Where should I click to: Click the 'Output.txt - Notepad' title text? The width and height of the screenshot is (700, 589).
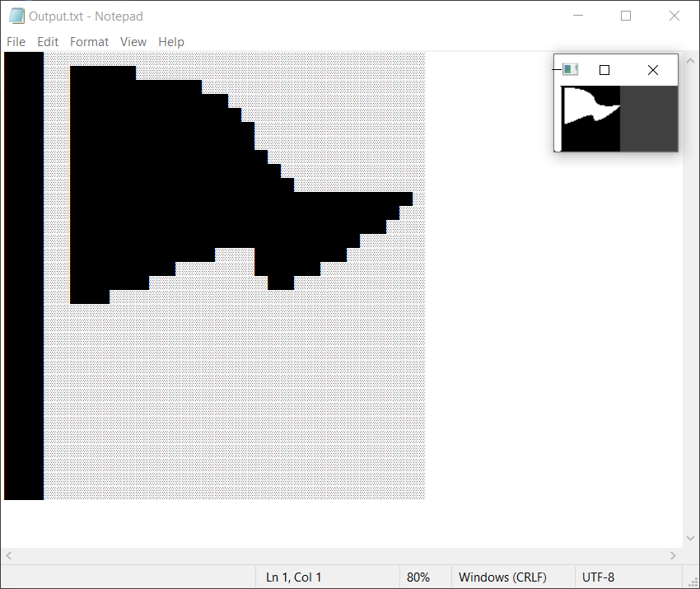86,16
